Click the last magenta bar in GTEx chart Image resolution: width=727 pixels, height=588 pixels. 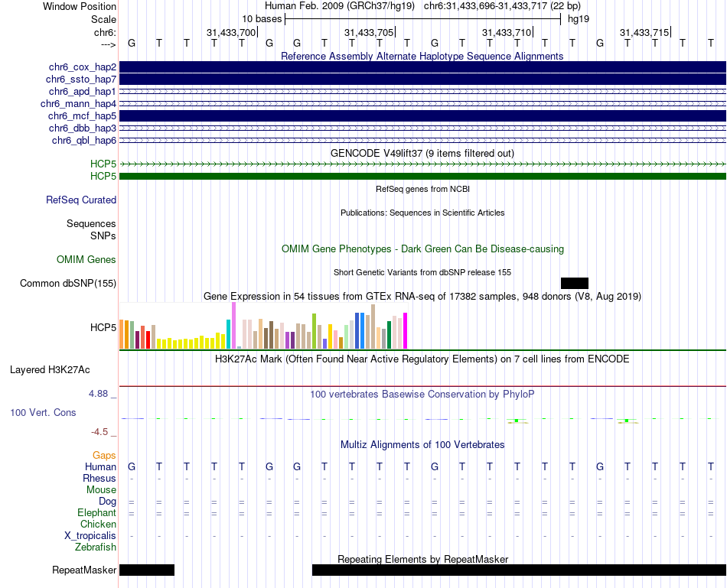406,331
